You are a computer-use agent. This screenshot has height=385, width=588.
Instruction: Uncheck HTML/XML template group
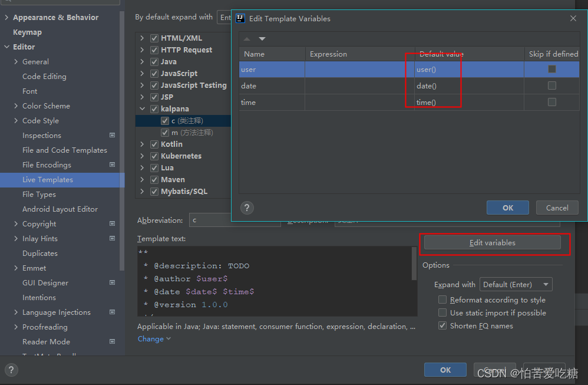pyautogui.click(x=154, y=38)
